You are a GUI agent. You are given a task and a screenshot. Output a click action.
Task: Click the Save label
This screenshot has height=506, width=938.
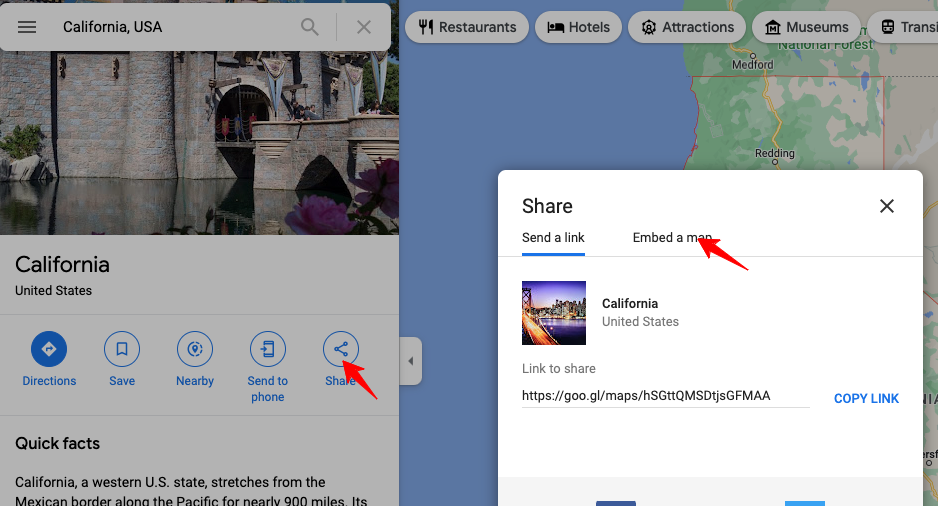(x=122, y=381)
